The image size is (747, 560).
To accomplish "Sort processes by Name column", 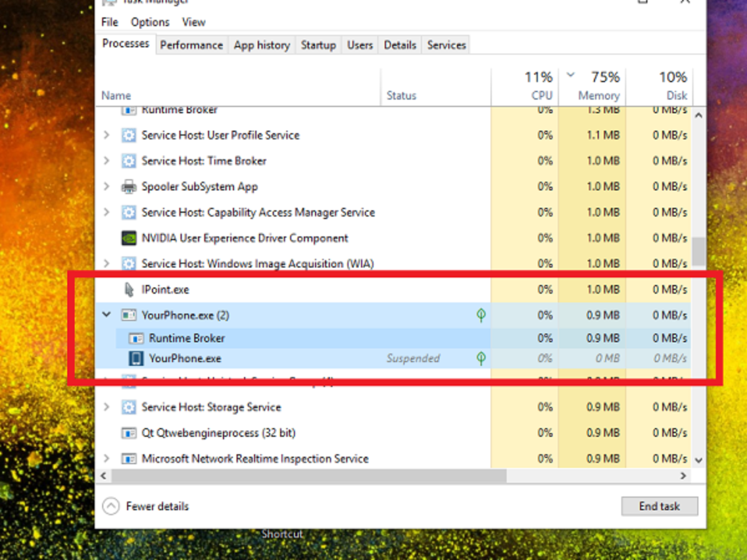I will pos(116,95).
